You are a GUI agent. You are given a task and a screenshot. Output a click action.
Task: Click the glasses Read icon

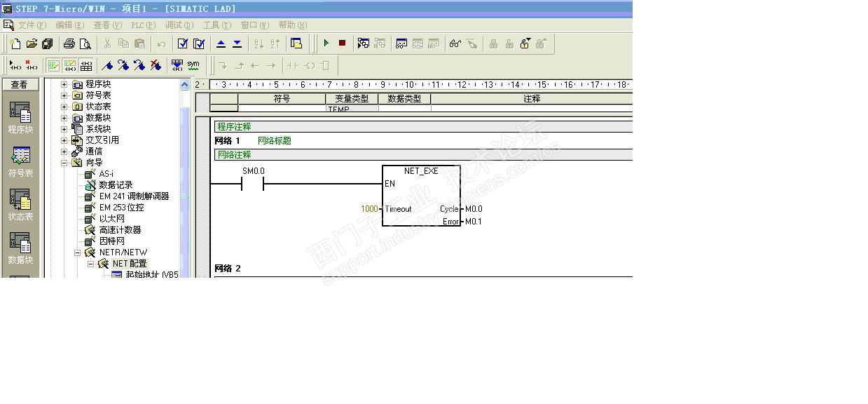tap(455, 43)
